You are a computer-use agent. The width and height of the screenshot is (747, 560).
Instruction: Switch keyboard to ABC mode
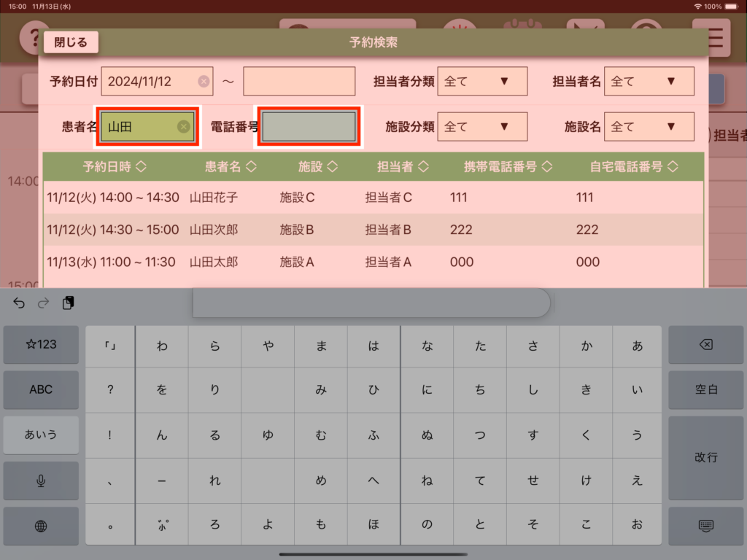click(41, 389)
